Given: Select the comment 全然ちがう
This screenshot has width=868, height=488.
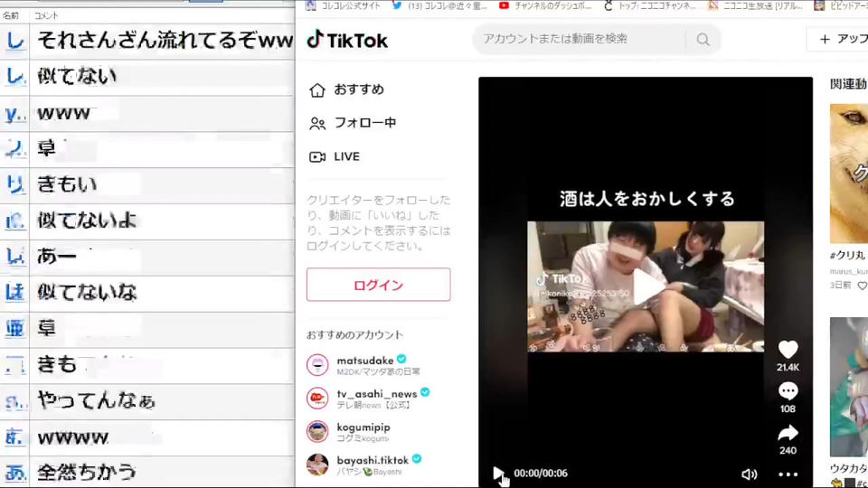Looking at the screenshot, I should pyautogui.click(x=87, y=472).
